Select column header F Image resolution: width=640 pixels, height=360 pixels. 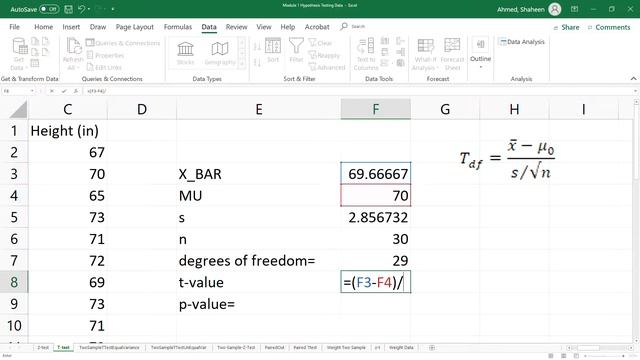point(376,109)
